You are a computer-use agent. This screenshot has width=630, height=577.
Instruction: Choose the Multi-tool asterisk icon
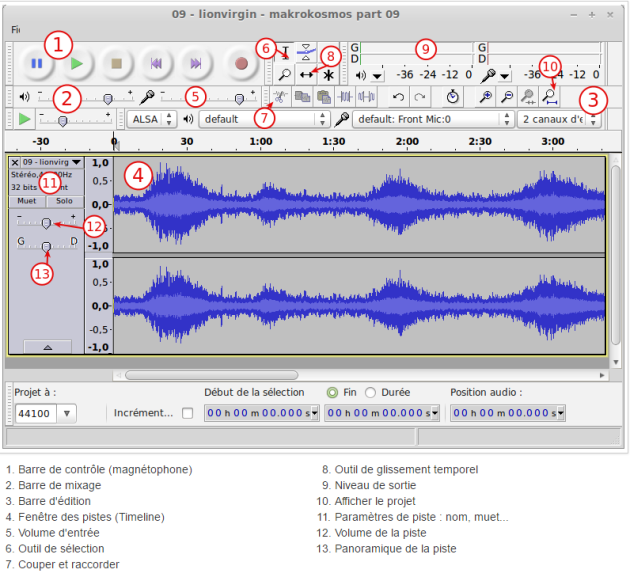click(328, 75)
